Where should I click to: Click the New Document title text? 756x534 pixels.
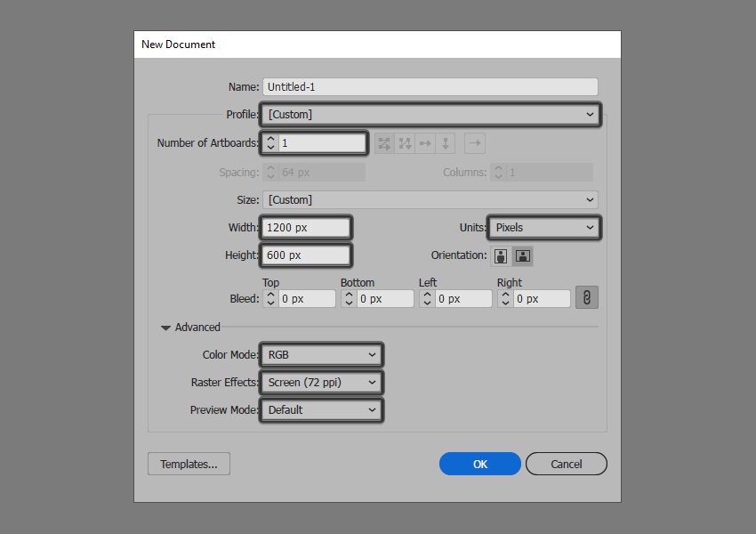(x=178, y=44)
